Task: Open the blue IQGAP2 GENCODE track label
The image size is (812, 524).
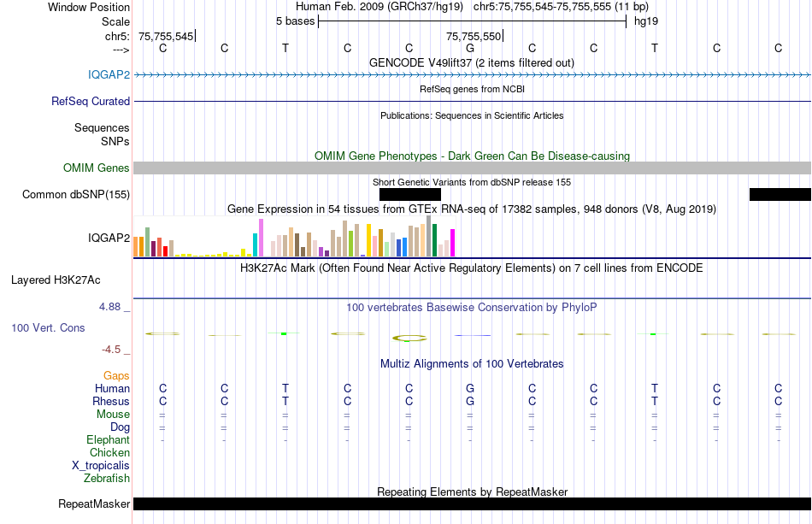Action: point(109,74)
